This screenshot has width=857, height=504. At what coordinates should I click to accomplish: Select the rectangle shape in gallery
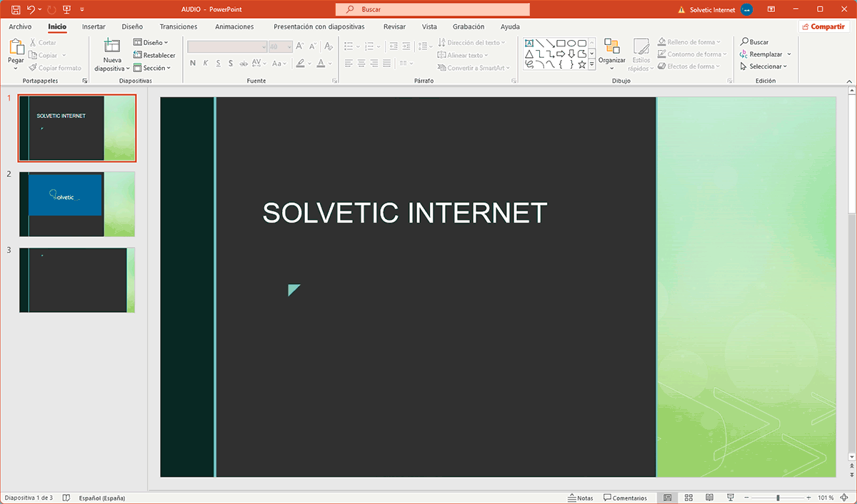tap(561, 43)
